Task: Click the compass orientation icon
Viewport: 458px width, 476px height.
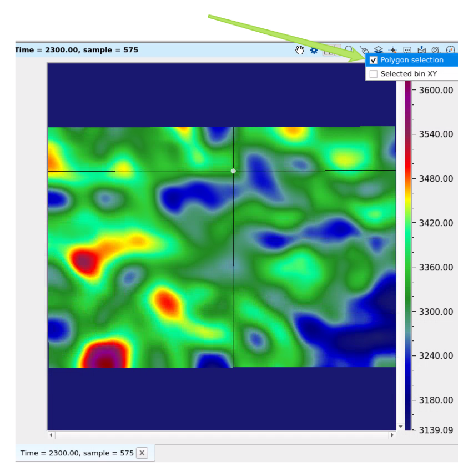Action: point(450,50)
